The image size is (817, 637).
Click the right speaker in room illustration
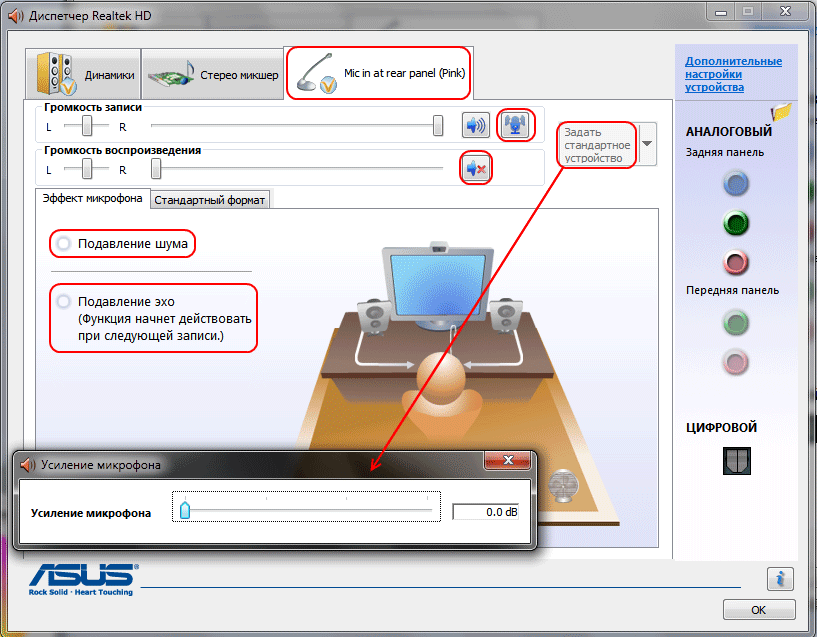pyautogui.click(x=505, y=315)
